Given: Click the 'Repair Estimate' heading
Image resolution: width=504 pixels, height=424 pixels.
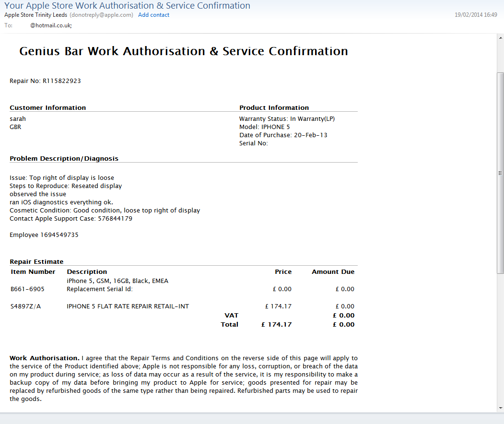Looking at the screenshot, I should click(x=36, y=262).
